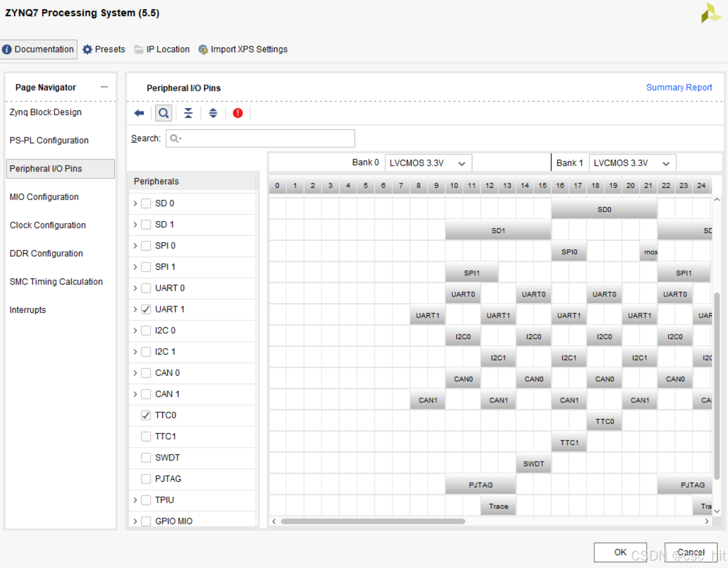Click Import XPS Settings
Screen dimensions: 728x568
point(243,49)
